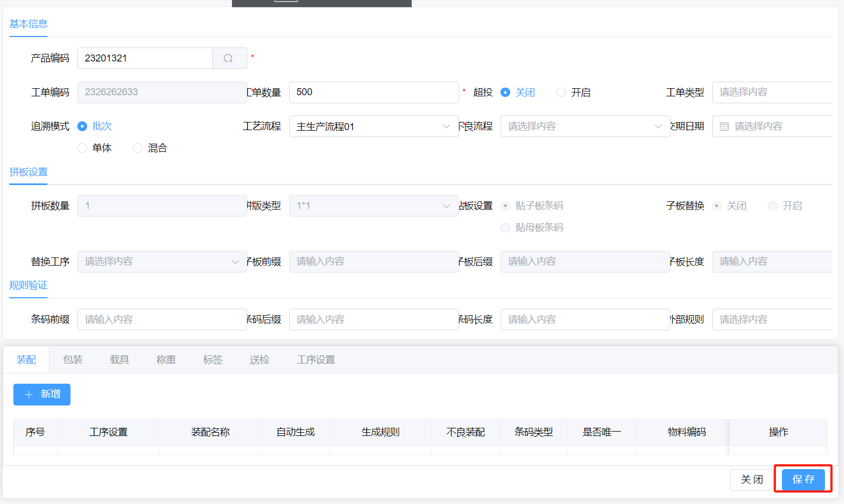Screen dimensions: 844x504
Task: Open the 送检 tab
Action: click(x=260, y=360)
